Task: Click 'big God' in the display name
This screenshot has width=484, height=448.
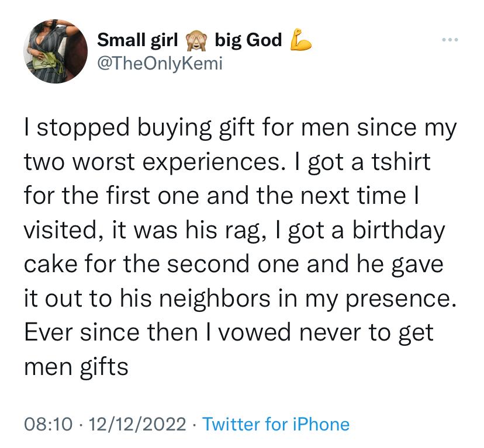Action: point(248,40)
